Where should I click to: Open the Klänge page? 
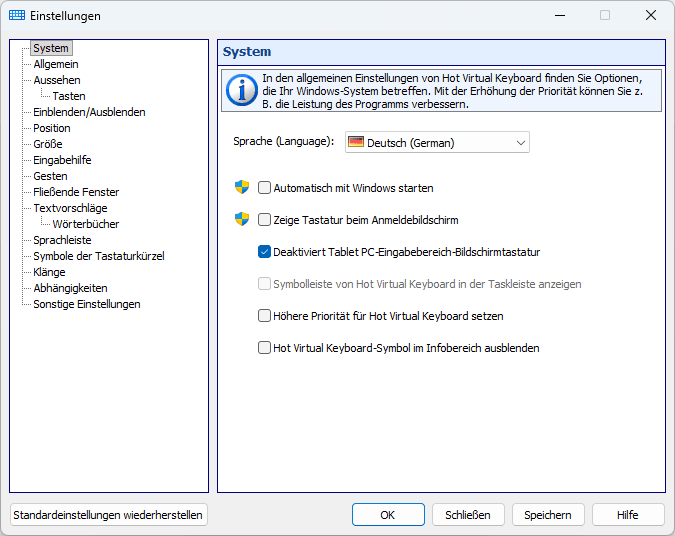coord(50,272)
